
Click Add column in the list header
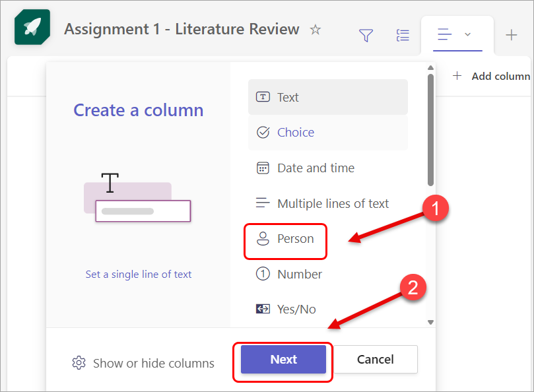(x=492, y=76)
